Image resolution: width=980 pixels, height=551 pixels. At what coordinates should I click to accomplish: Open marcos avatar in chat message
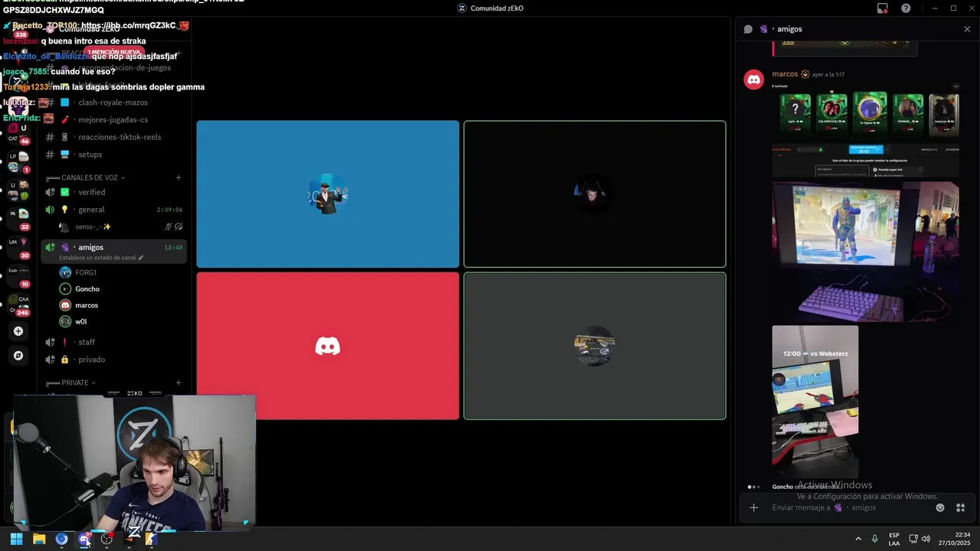754,80
